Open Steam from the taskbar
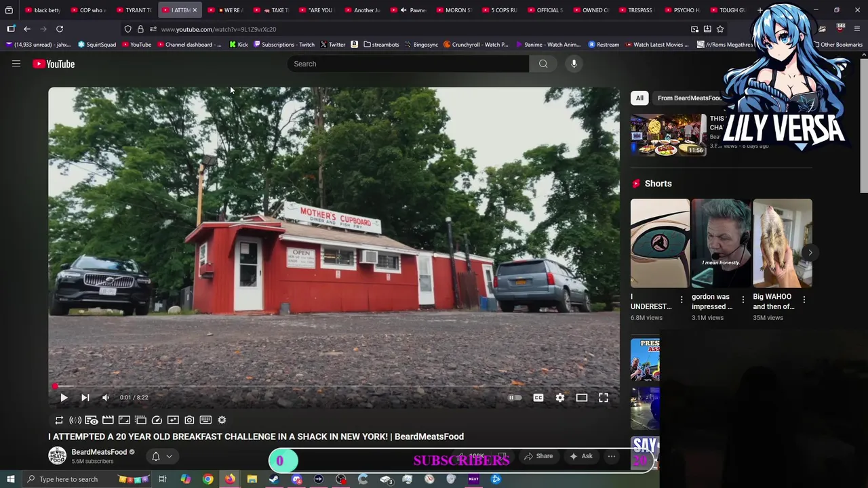The image size is (868, 488). [x=274, y=479]
